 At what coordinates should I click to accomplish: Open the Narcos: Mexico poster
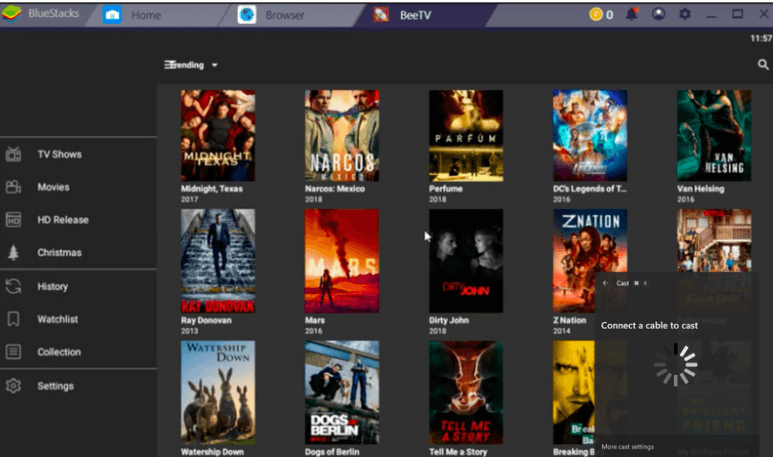[x=341, y=136]
